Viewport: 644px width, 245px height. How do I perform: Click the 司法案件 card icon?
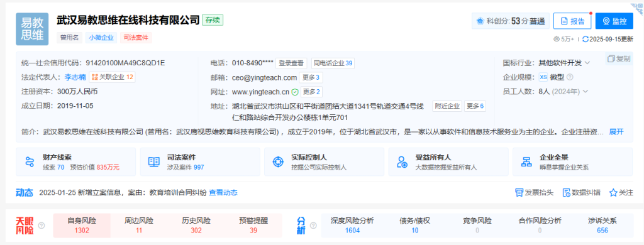tap(154, 161)
